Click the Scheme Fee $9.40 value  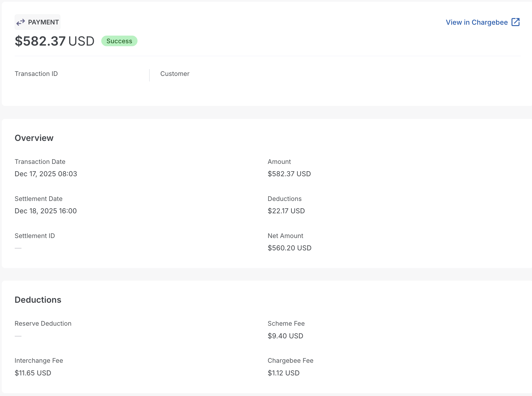point(285,336)
